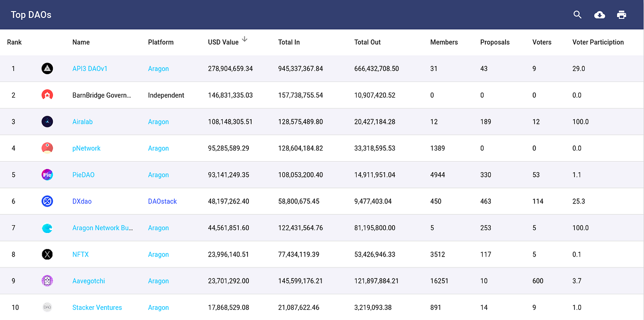The image size is (644, 320).
Task: Open the Stacker Ventures link
Action: coord(97,308)
